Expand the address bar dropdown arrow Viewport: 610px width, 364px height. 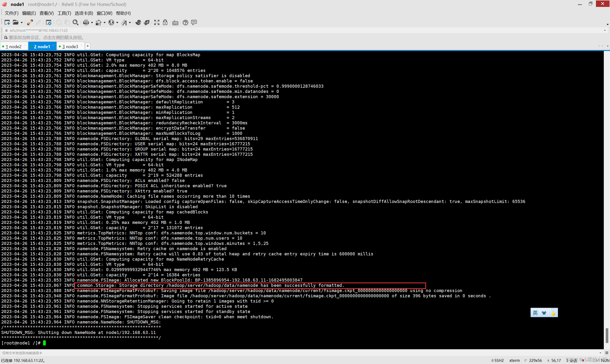605,30
